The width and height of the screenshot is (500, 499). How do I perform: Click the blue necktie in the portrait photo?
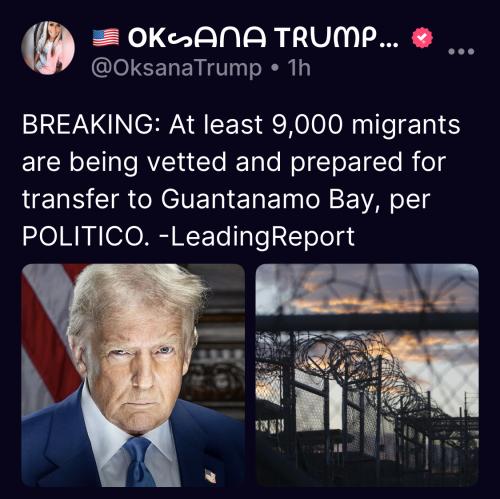click(139, 462)
